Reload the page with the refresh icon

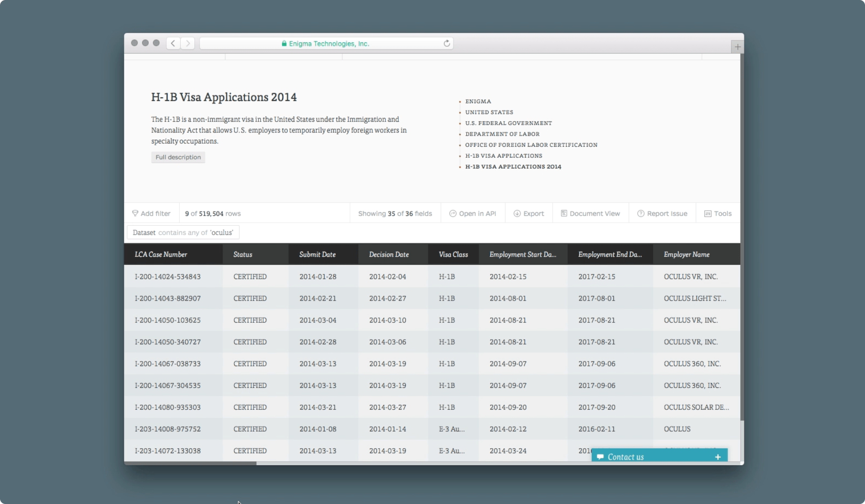446,43
